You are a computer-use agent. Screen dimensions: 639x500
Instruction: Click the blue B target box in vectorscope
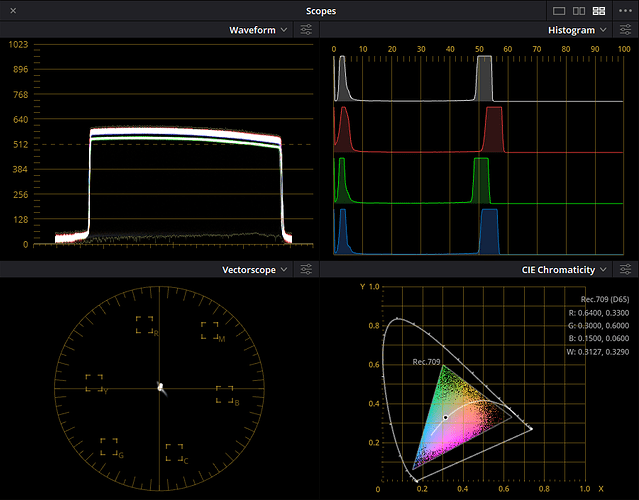[x=225, y=394]
